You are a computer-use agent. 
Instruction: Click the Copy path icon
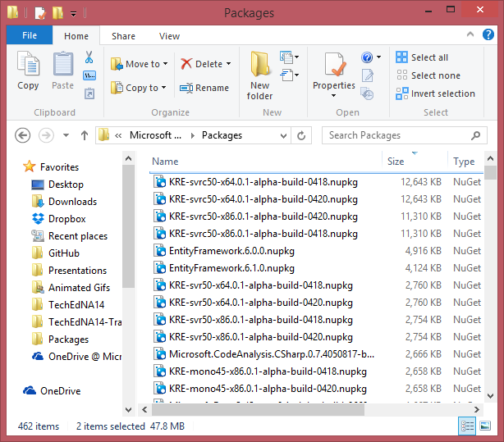89,75
